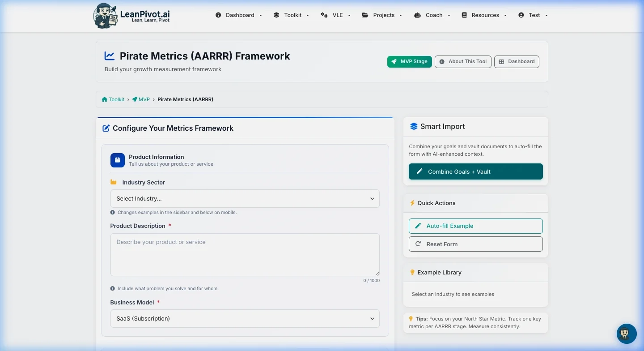Open the Coach menu
The width and height of the screenshot is (644, 351).
coord(432,15)
